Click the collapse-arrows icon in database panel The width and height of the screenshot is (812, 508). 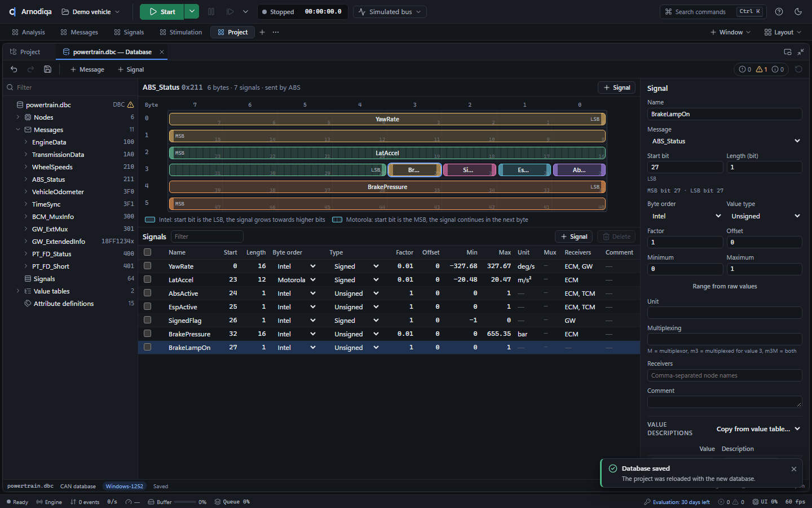pyautogui.click(x=801, y=52)
